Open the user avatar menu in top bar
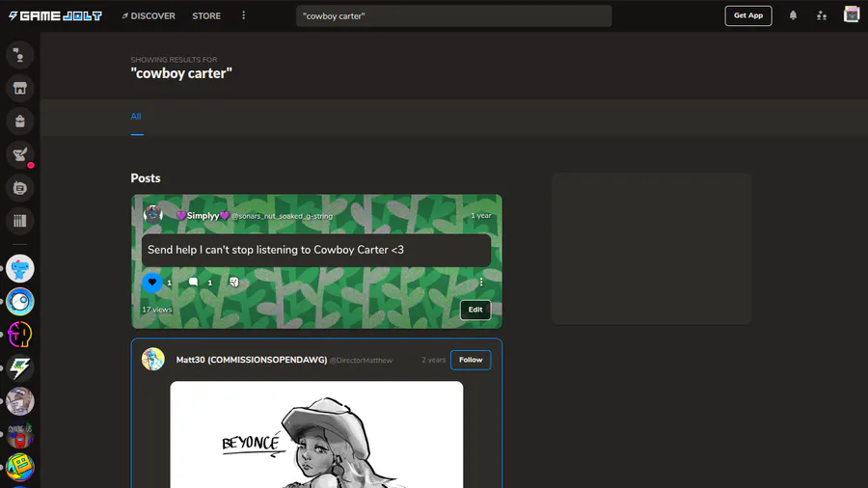The height and width of the screenshot is (488, 868). click(852, 14)
